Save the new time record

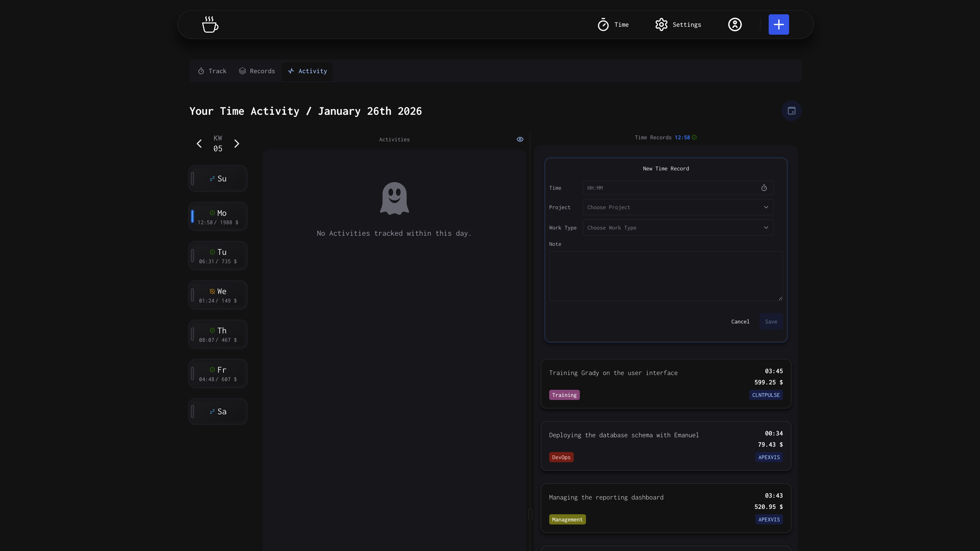771,321
